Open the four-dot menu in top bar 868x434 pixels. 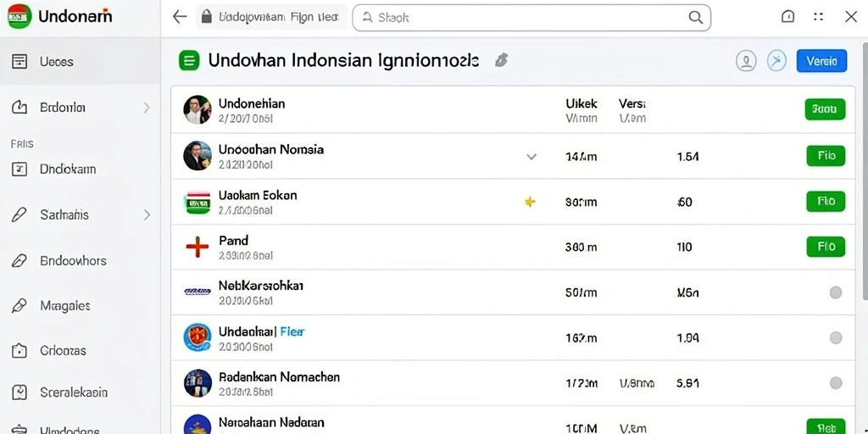(x=818, y=17)
